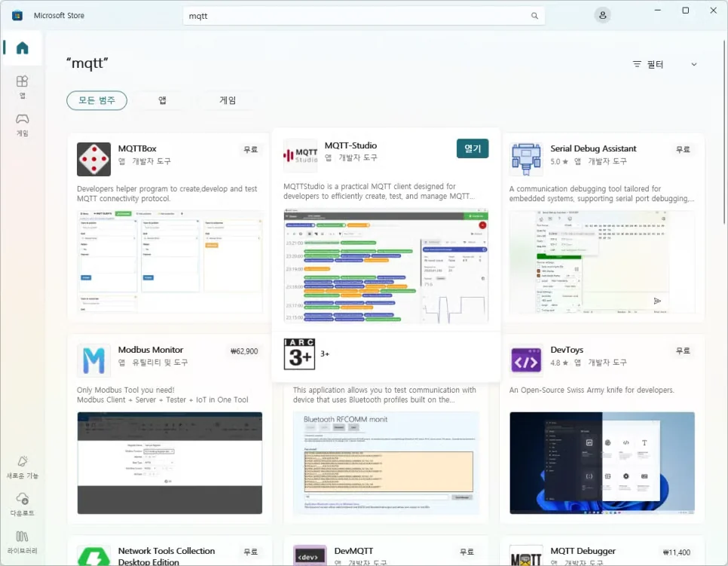
Task: Click the Serial Debug Assistant title
Action: click(x=593, y=148)
